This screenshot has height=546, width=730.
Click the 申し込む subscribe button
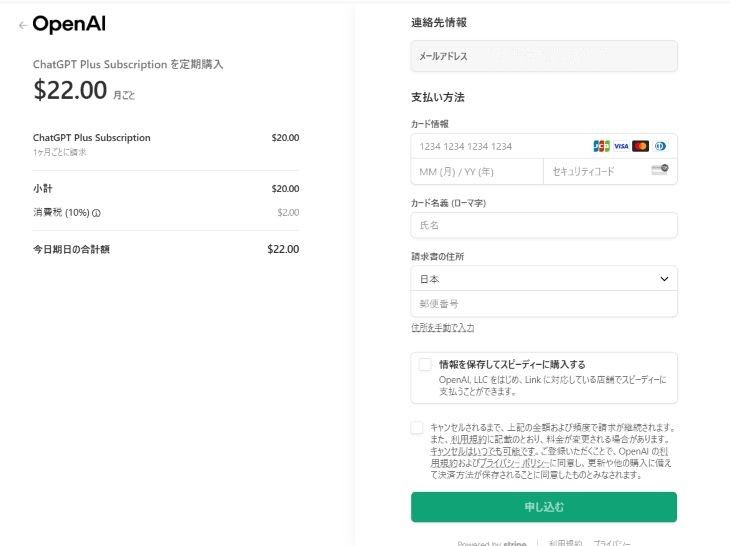pyautogui.click(x=544, y=507)
